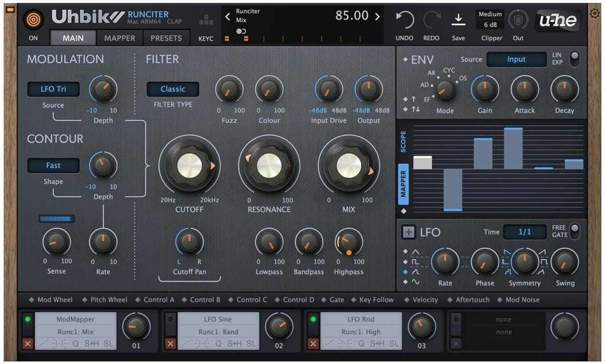Click the u-he logo badge
The image size is (605, 364).
coord(558,20)
